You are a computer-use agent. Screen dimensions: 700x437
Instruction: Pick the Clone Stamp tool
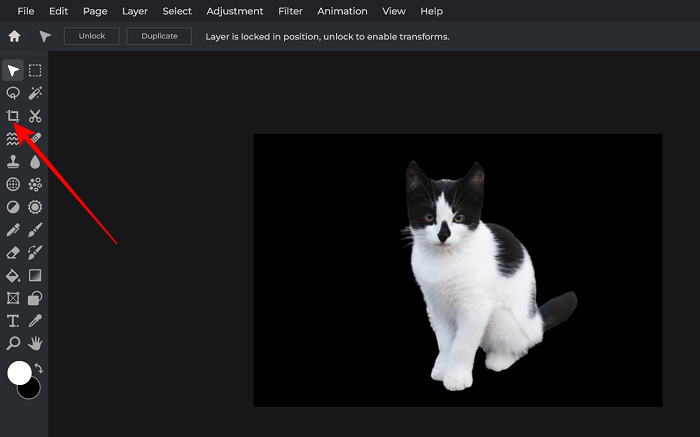pyautogui.click(x=13, y=161)
